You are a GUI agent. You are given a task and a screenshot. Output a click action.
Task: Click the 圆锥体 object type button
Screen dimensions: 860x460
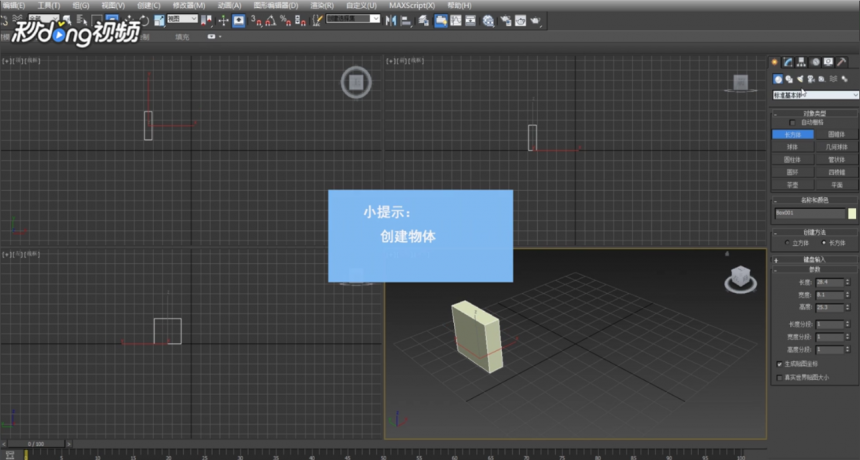pyautogui.click(x=836, y=134)
